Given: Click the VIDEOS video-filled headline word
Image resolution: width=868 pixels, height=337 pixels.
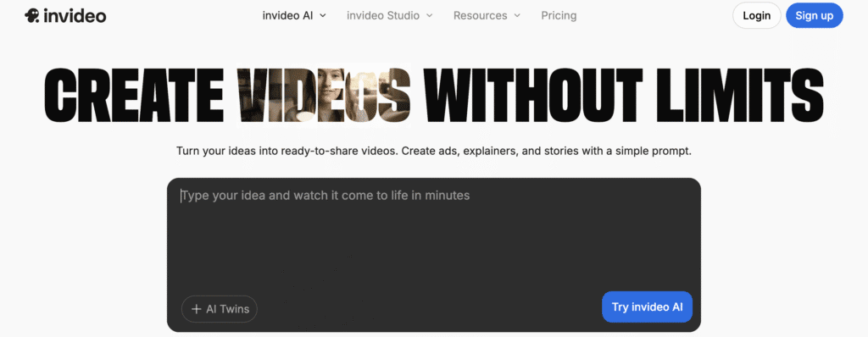Looking at the screenshot, I should tap(324, 95).
